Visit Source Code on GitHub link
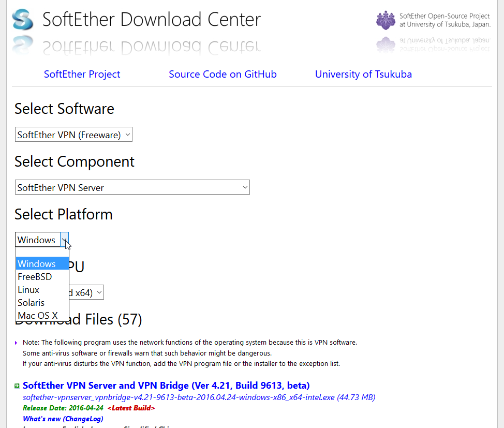This screenshot has height=428, width=504. pyautogui.click(x=223, y=75)
